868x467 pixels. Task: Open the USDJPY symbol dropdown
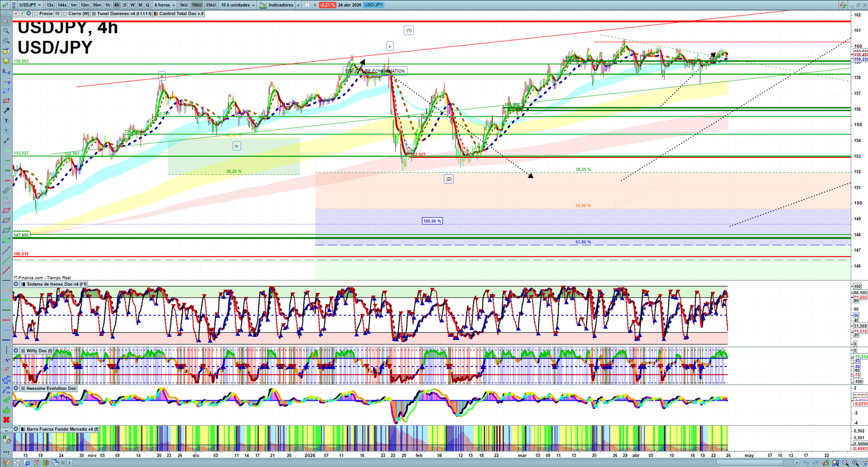(30, 5)
